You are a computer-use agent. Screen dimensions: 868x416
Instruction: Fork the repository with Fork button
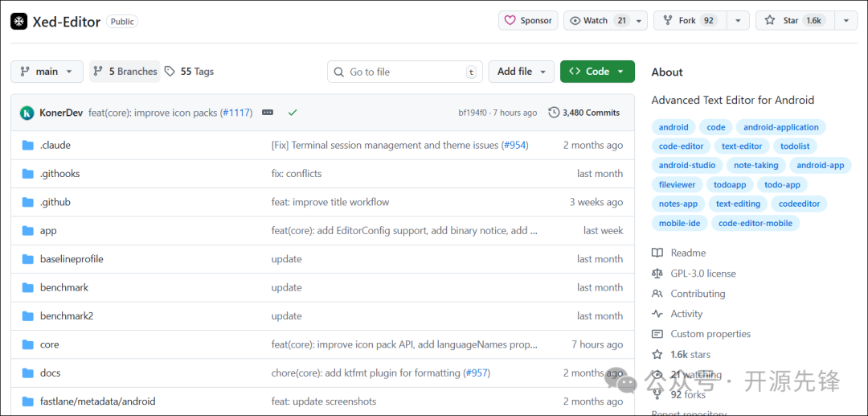(690, 20)
